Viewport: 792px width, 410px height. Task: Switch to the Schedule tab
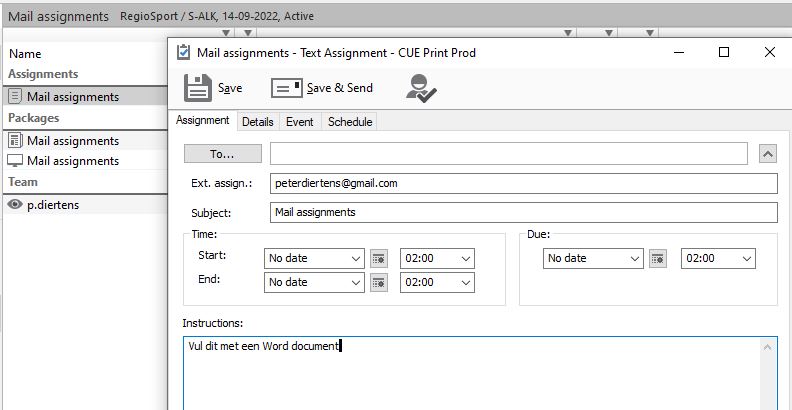coord(350,122)
